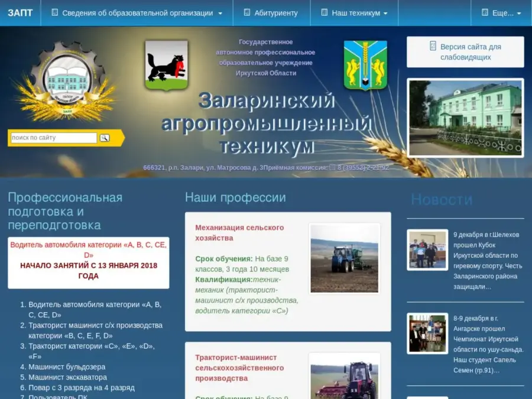Image resolution: width=532 pixels, height=399 pixels.
Task: Expand the Наш техникум dropdown arrow
Action: [385, 14]
